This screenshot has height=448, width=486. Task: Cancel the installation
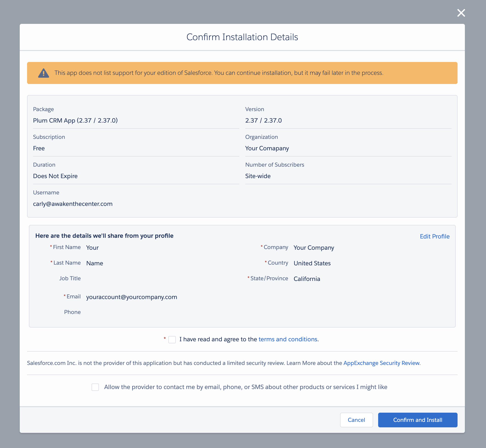tap(356, 420)
